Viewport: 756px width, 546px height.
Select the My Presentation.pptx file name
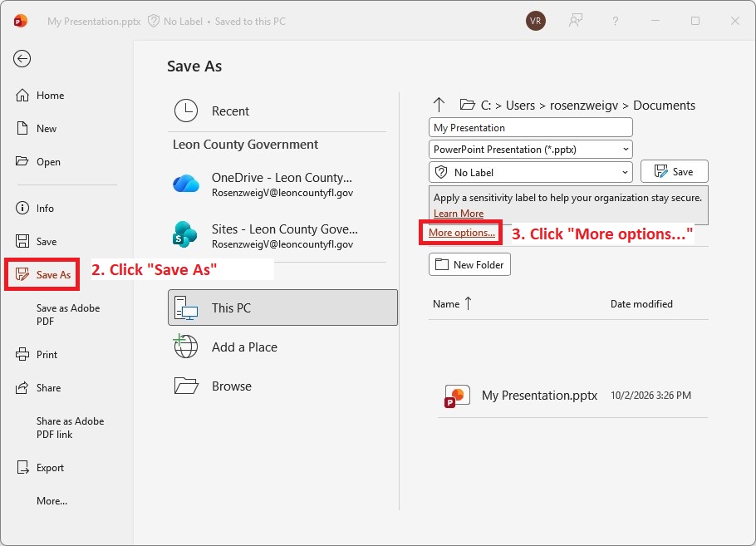(x=539, y=396)
